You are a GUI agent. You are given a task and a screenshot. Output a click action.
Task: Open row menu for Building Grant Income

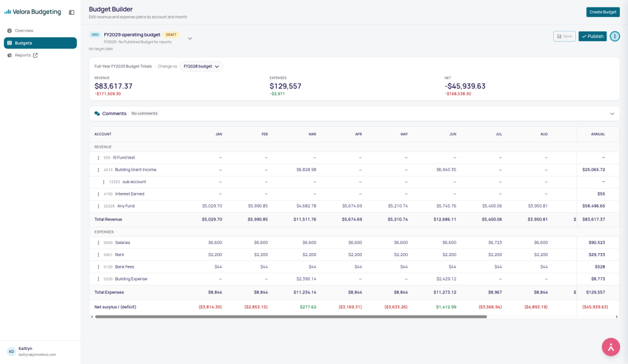(99, 170)
